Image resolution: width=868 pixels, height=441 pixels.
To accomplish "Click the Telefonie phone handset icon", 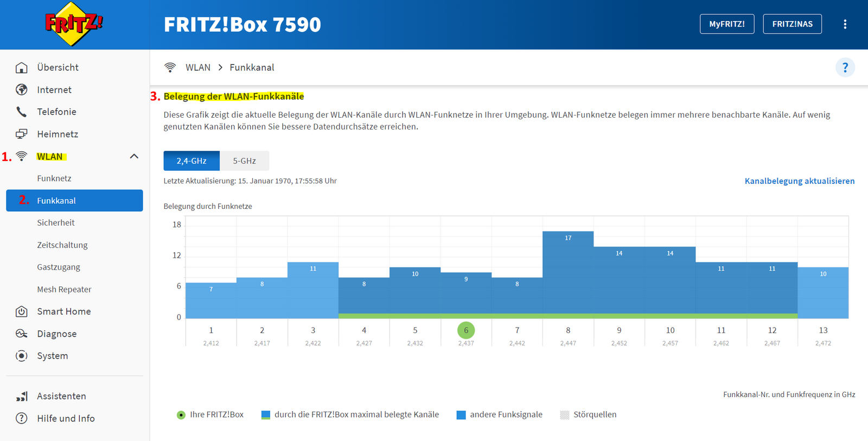I will pyautogui.click(x=22, y=112).
